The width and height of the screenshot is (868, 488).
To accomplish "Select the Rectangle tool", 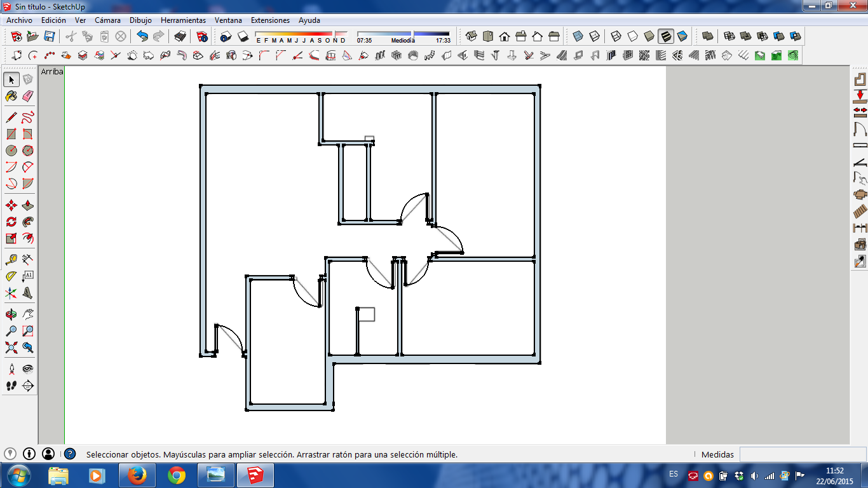I will (11, 134).
